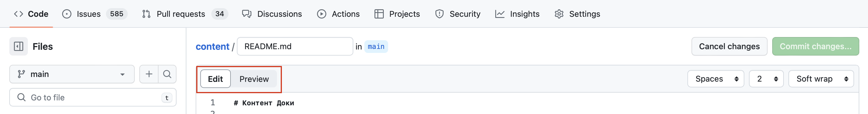
Task: Open Discussions tab
Action: pos(272,14)
